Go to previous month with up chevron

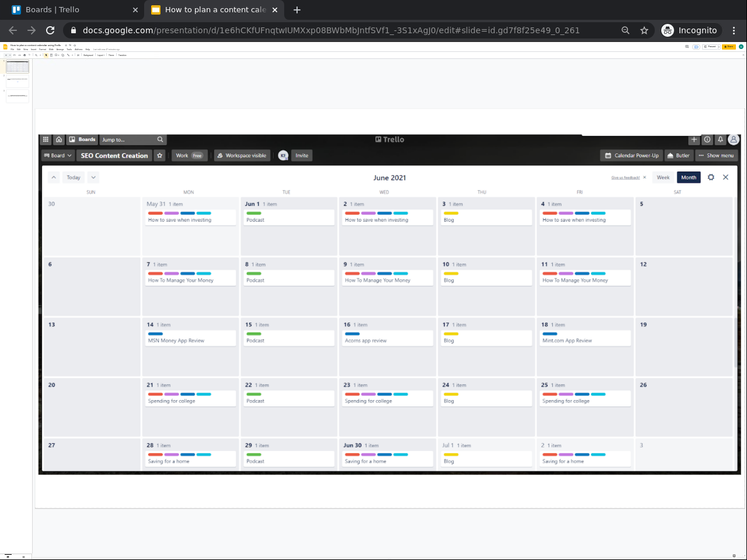tap(54, 177)
